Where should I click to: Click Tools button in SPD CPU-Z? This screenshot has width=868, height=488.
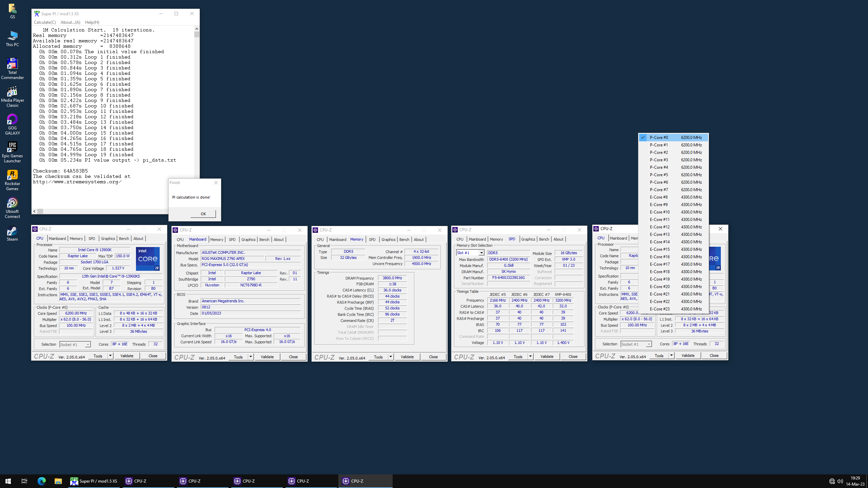(518, 357)
